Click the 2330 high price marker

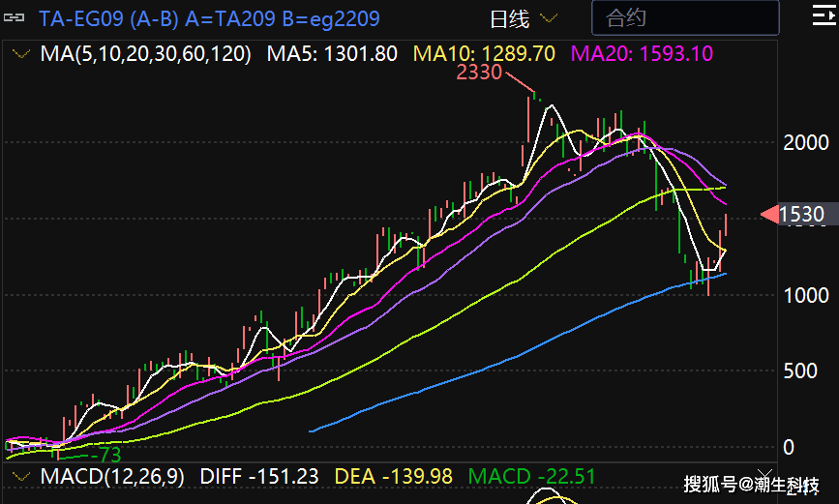tap(478, 74)
